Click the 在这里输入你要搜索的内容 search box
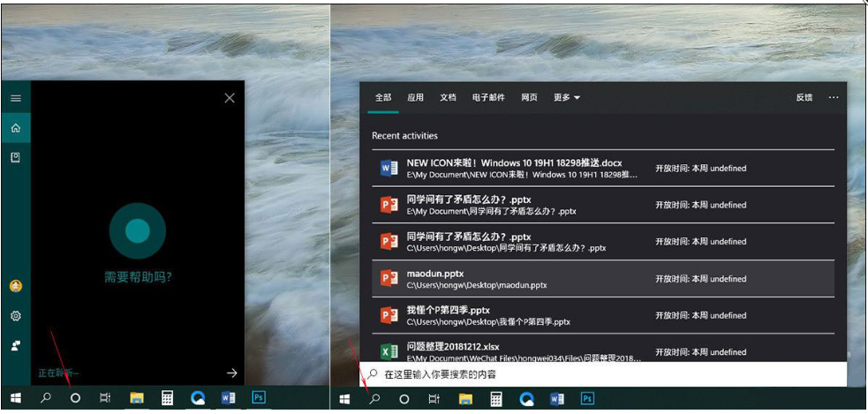Image resolution: width=868 pixels, height=414 pixels. click(x=603, y=374)
